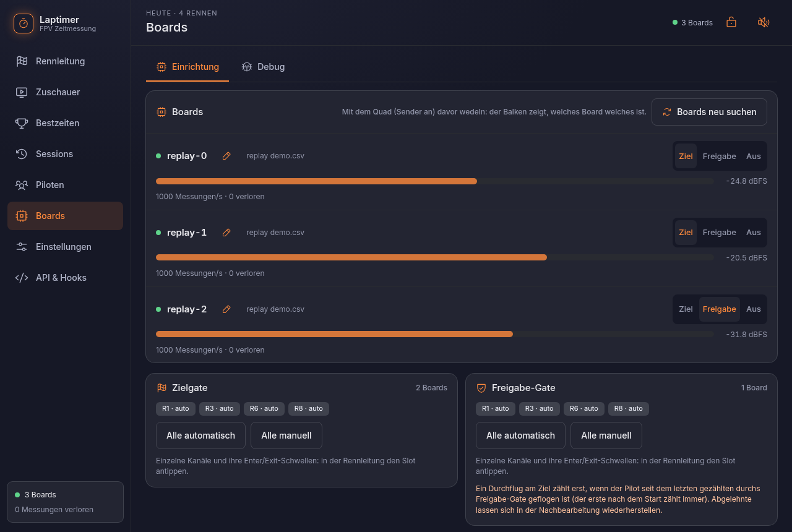The image size is (792, 532).
Task: Click Alle manuell in Zielgate card
Action: [x=286, y=435]
